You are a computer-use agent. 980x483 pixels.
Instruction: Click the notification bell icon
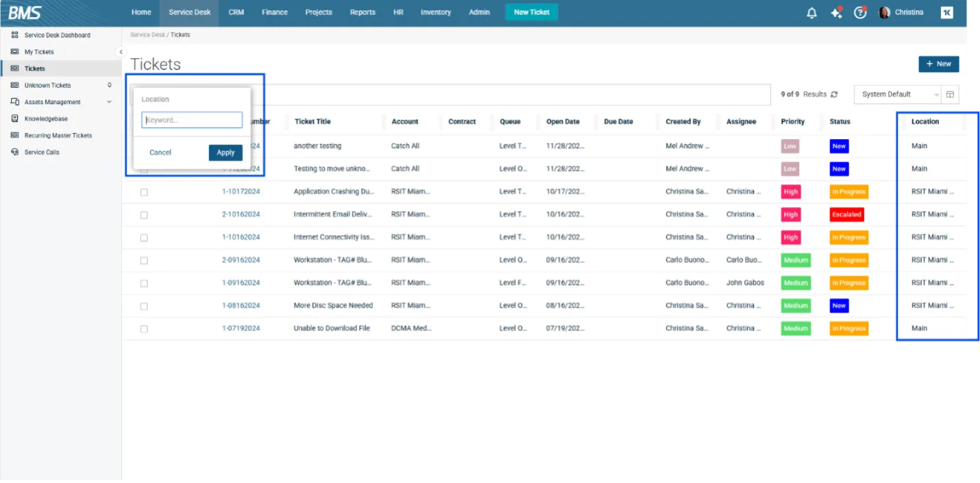(x=811, y=13)
